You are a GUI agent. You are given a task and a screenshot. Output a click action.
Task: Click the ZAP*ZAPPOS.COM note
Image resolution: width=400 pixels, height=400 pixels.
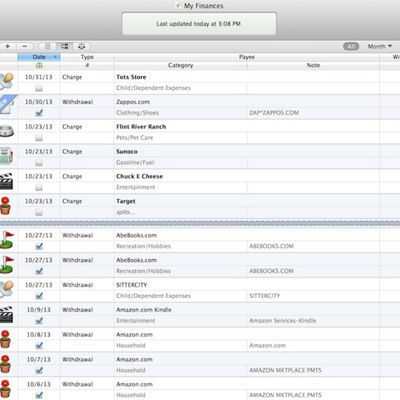pos(274,113)
